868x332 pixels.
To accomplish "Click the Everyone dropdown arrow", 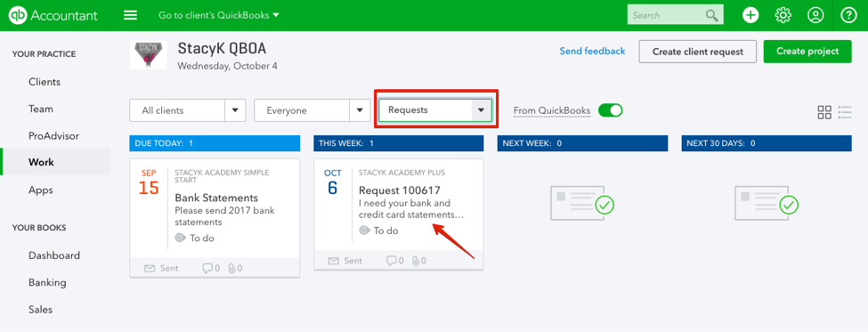I will tap(360, 110).
